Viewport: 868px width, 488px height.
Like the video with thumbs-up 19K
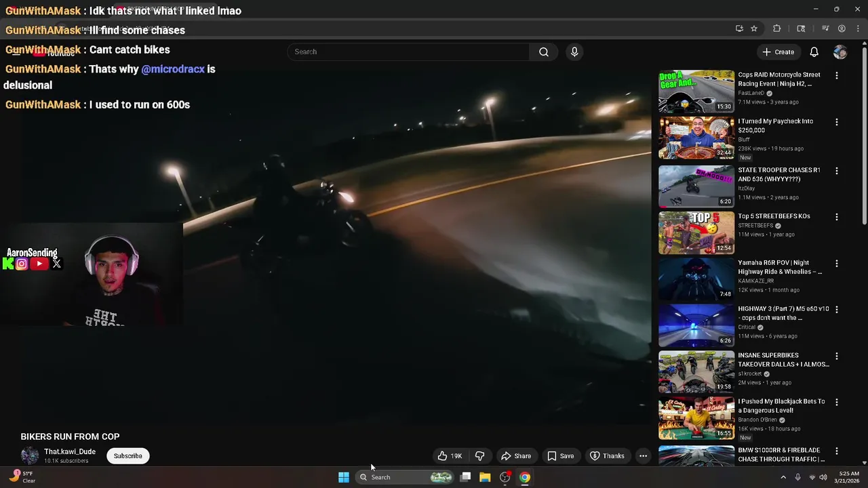point(450,456)
